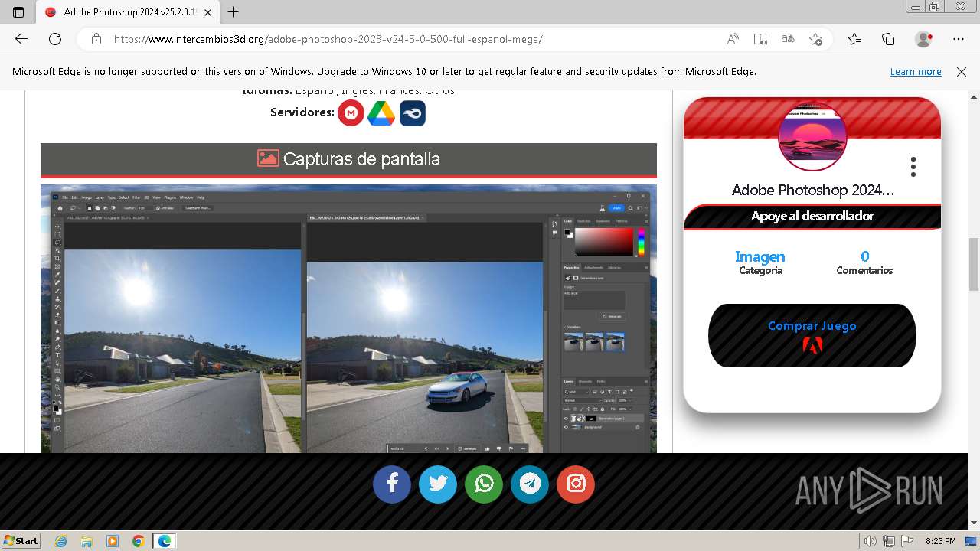Open the MEGA server download icon
Image resolution: width=980 pixels, height=551 pixels.
tap(351, 113)
